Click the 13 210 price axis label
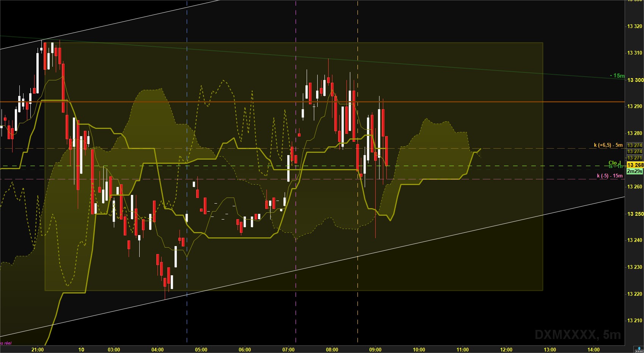 pos(635,321)
